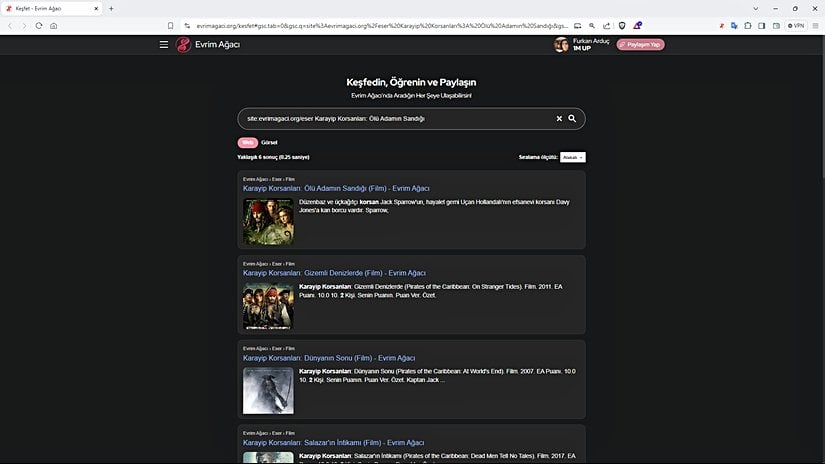Clear the search box with X icon

pos(559,119)
